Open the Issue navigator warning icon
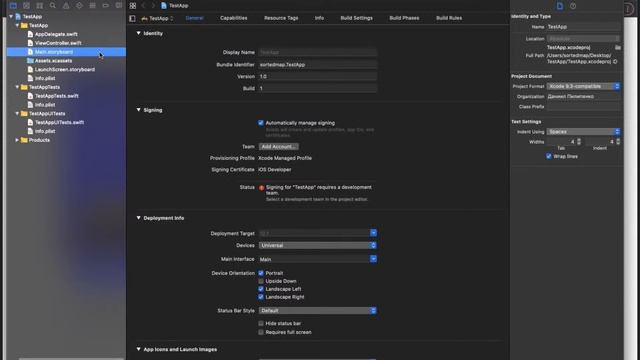This screenshot has height=360, width=640. [66, 6]
